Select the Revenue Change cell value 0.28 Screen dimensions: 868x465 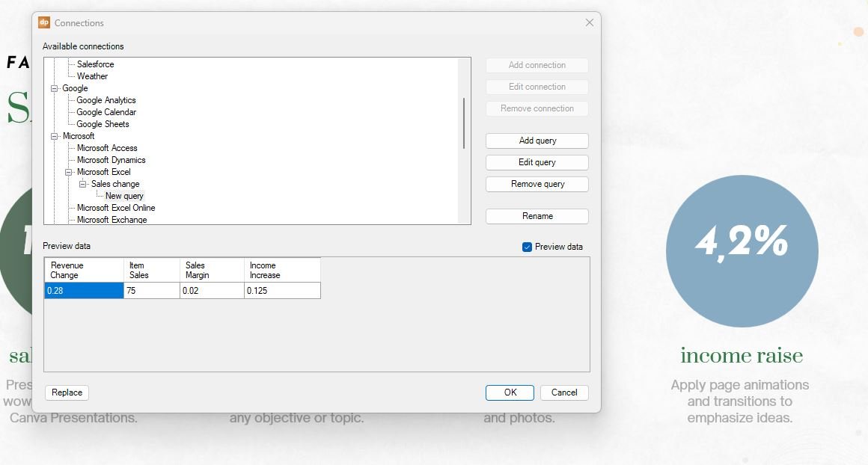(83, 291)
